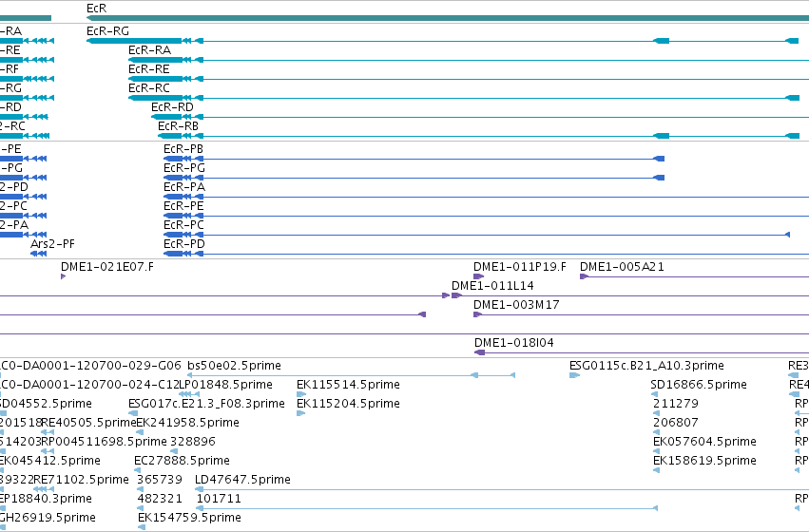The height and width of the screenshot is (532, 809).
Task: Click the DME1-021E07.F clone label
Action: click(107, 267)
